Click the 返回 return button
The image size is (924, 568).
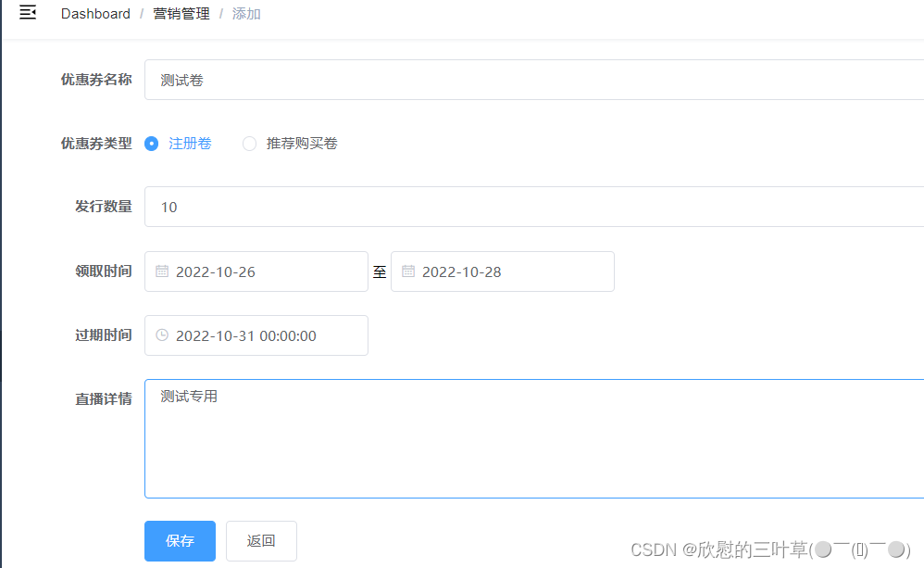tap(261, 540)
